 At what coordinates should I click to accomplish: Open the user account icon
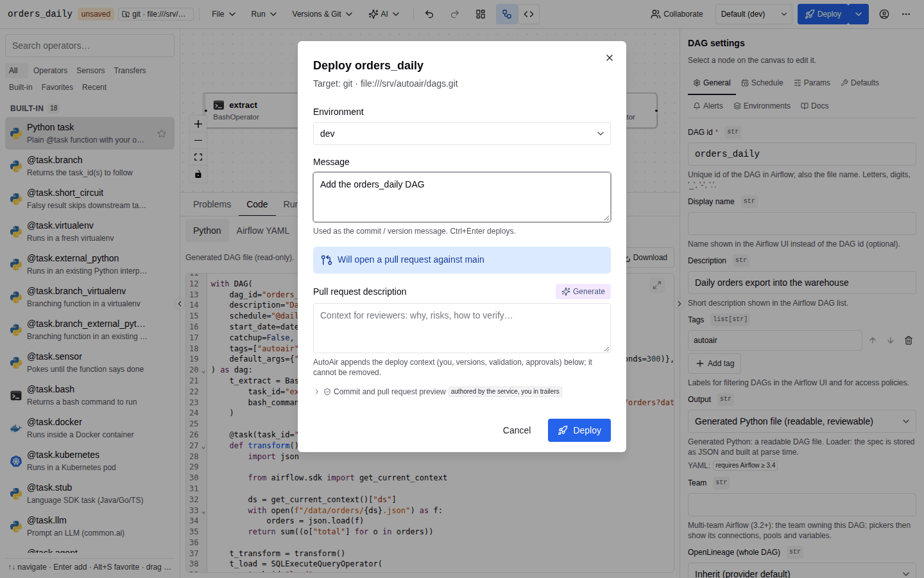(x=884, y=14)
